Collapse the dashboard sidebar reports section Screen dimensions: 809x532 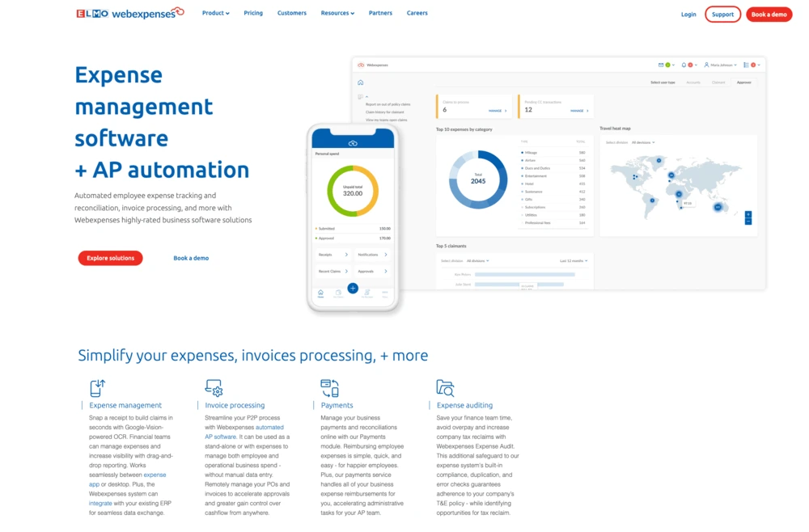point(366,96)
